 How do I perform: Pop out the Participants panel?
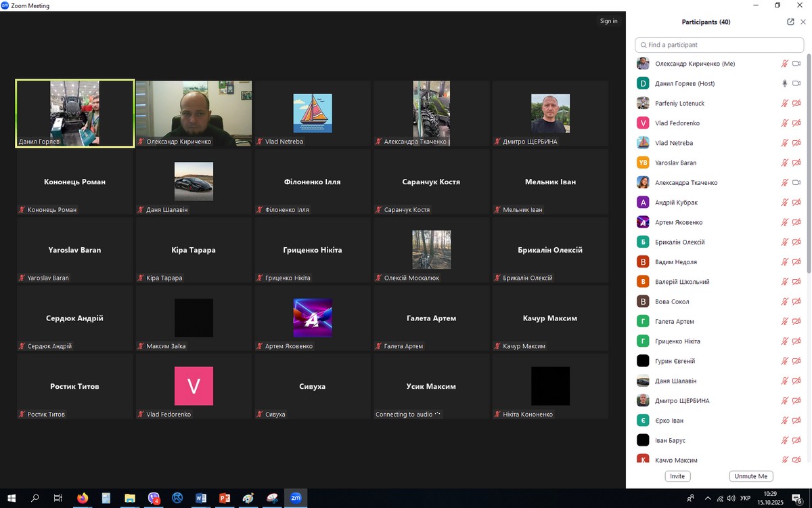pyautogui.click(x=790, y=22)
